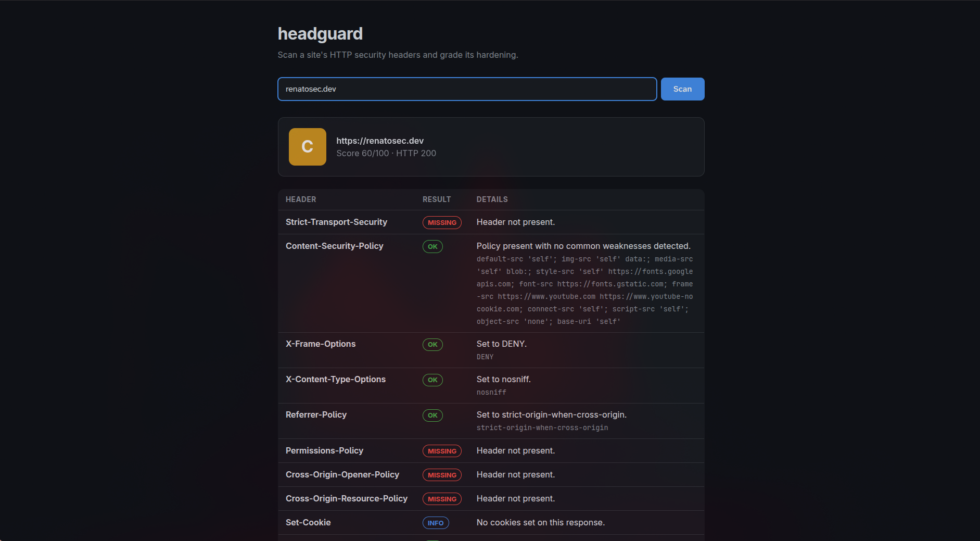Click the X-Content-Type-Options header name
The height and width of the screenshot is (541, 980).
point(336,379)
